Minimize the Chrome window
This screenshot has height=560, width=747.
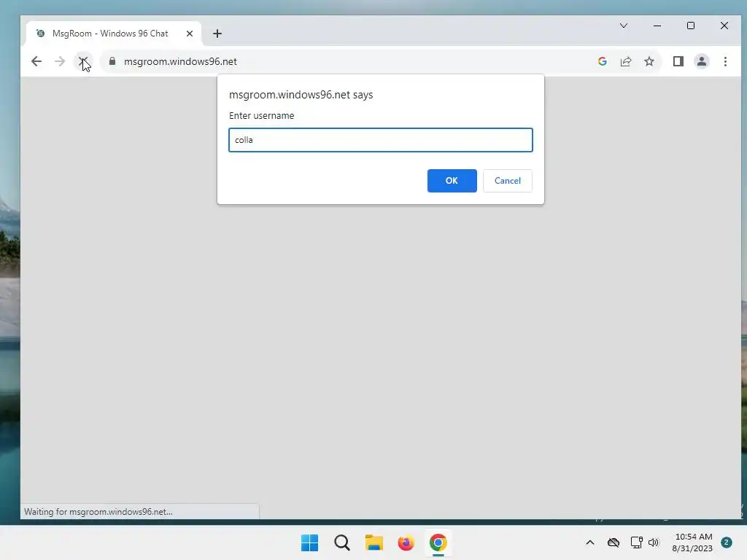657,26
